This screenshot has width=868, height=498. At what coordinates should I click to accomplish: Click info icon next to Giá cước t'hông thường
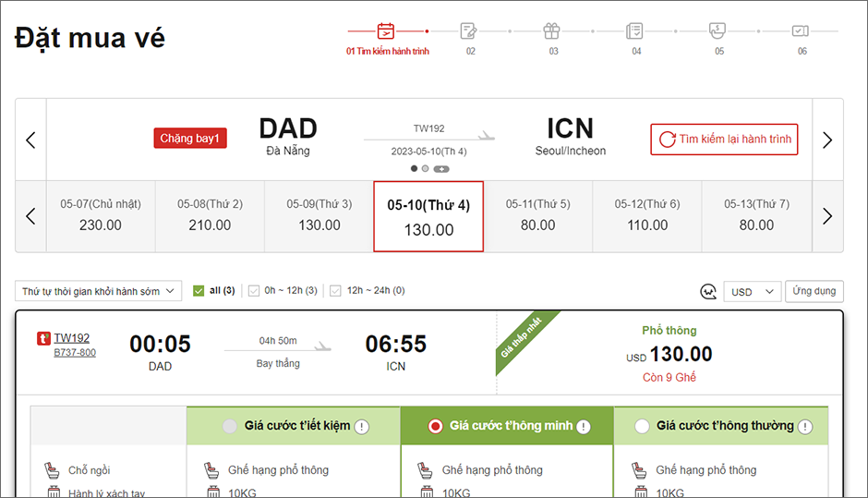(805, 427)
